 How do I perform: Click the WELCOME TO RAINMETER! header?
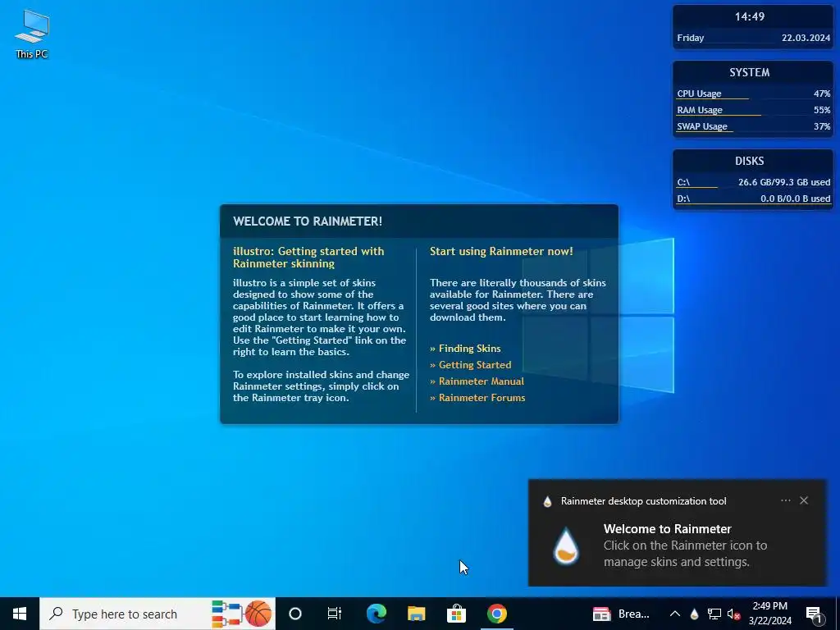pyautogui.click(x=308, y=221)
